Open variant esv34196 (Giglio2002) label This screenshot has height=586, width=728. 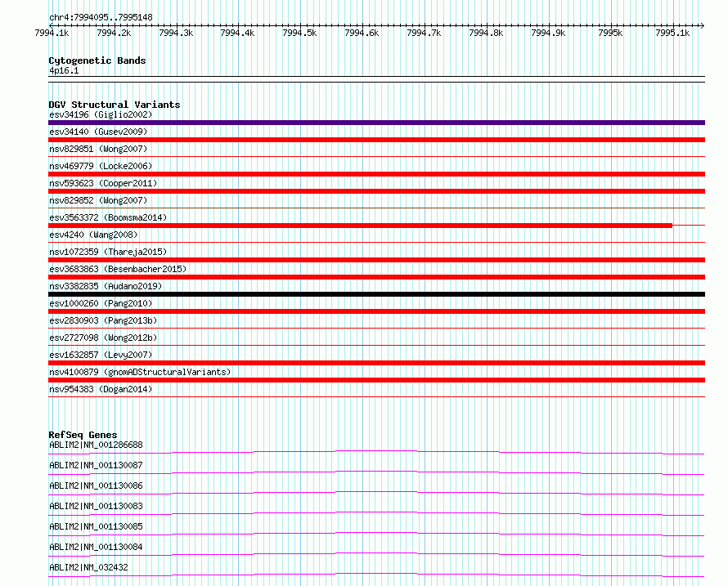(x=101, y=114)
